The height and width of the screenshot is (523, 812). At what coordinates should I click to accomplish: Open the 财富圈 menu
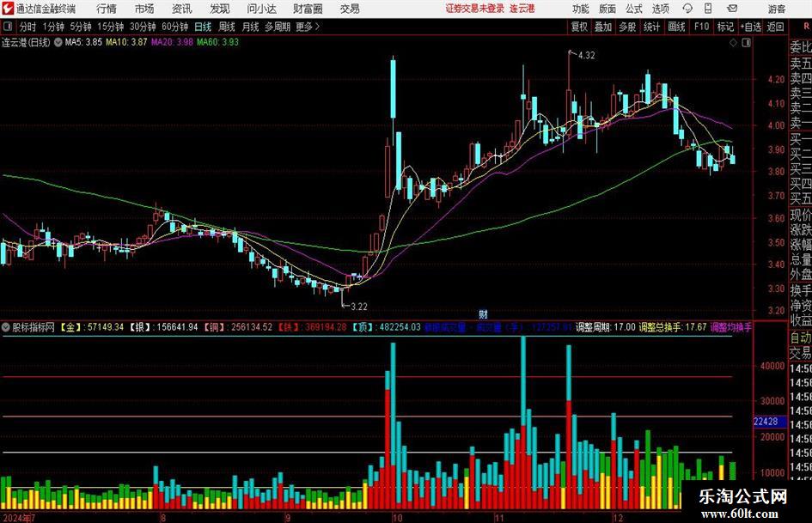[x=308, y=9]
